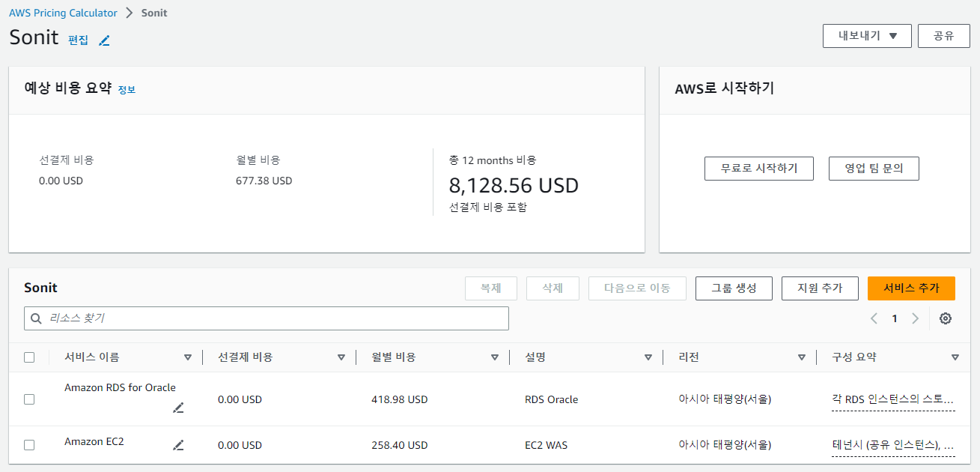Go to next page arrow
The width and height of the screenshot is (980, 472).
click(915, 318)
